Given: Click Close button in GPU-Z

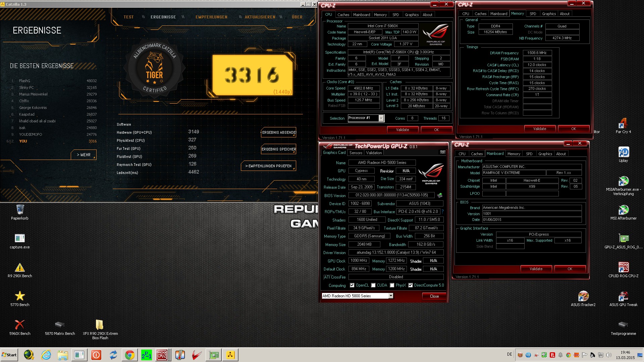Looking at the screenshot, I should click(434, 296).
